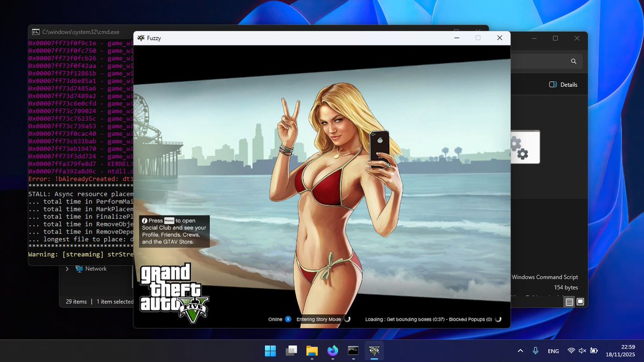Minimize the Fuzzy game window
Viewport: 644px width, 362px height.
click(x=457, y=38)
